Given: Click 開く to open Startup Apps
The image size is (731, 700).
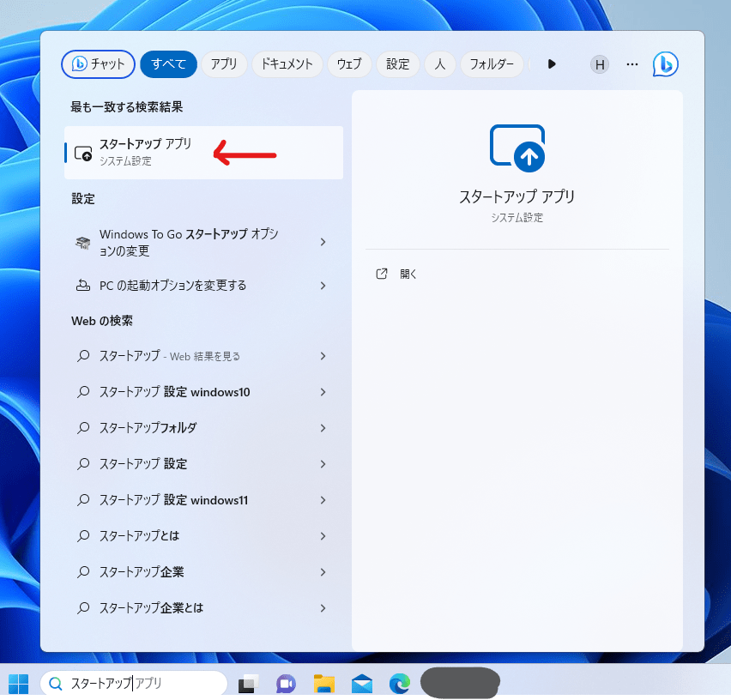Looking at the screenshot, I should click(x=408, y=274).
